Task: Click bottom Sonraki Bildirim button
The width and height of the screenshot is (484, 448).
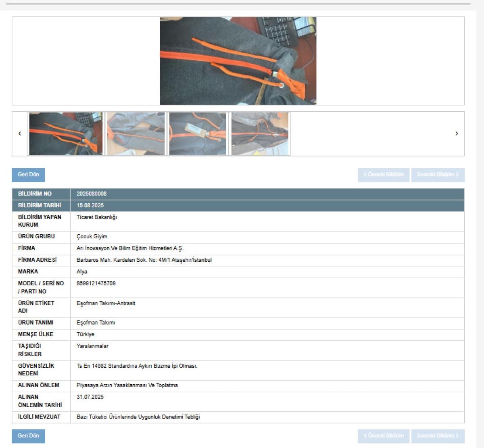Action: coord(438,436)
